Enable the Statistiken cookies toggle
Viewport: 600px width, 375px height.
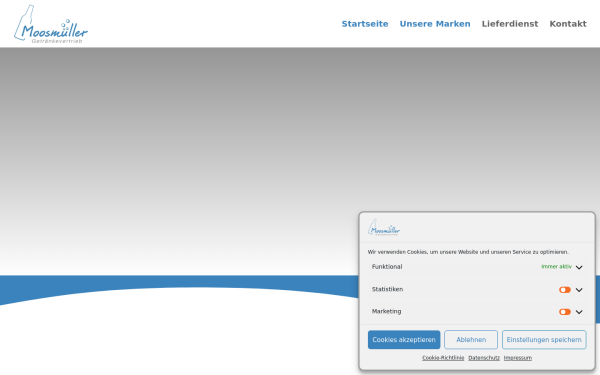pos(565,290)
